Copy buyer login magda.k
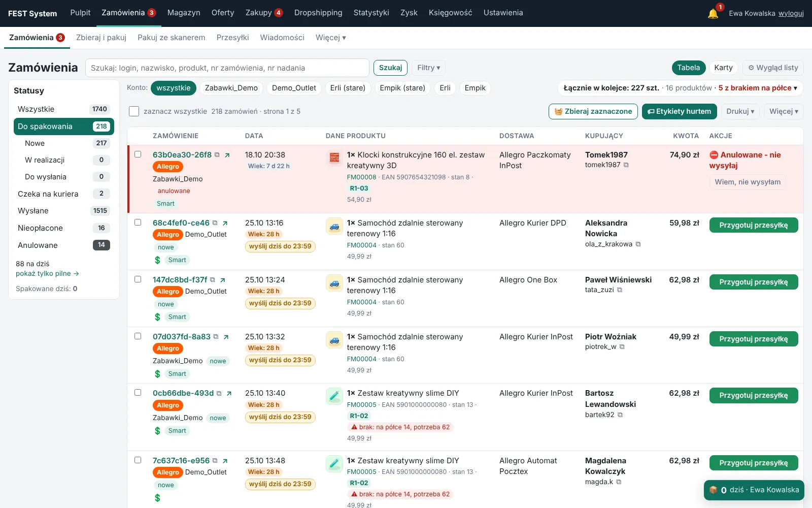The height and width of the screenshot is (508, 812). pyautogui.click(x=619, y=482)
